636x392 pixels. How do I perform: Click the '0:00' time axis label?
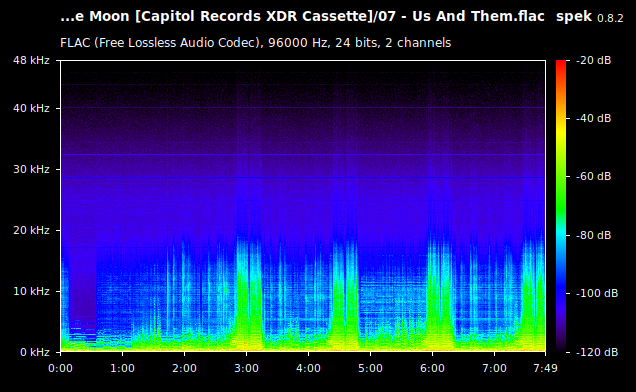(x=60, y=368)
